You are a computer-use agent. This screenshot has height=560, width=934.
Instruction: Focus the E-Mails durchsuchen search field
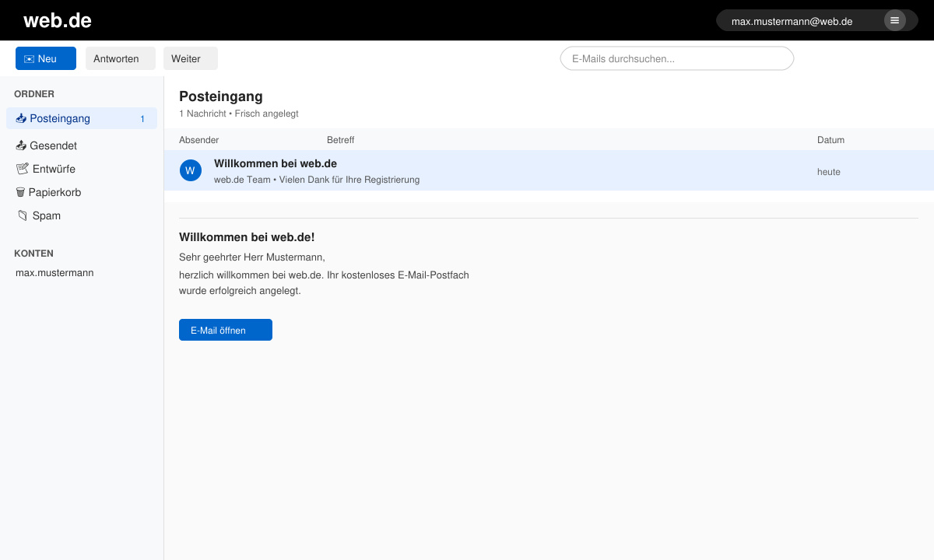tap(677, 58)
